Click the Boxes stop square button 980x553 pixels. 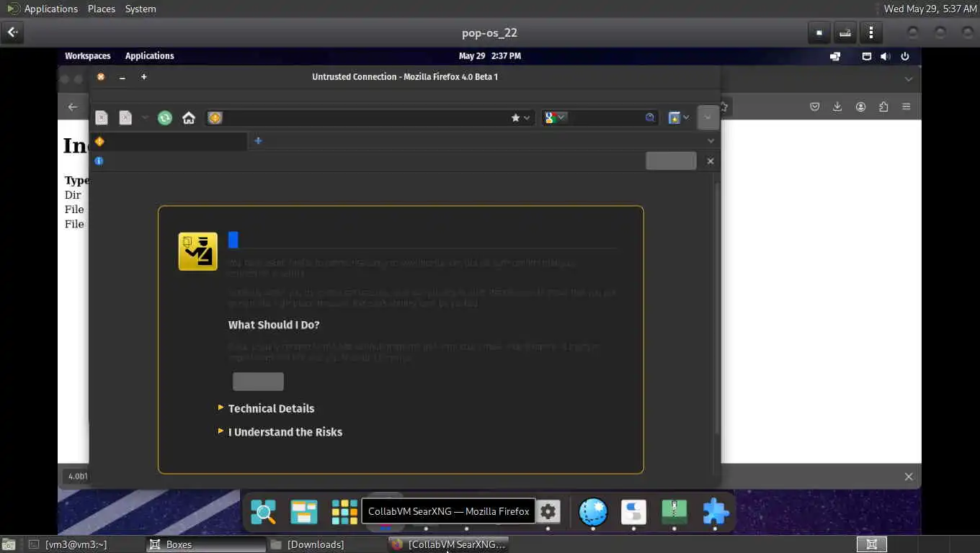pos(819,32)
